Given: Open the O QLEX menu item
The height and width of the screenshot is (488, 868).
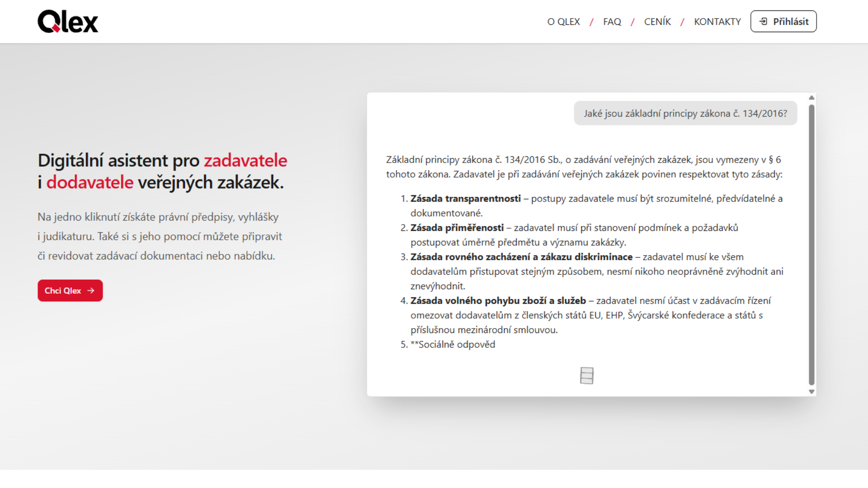Looking at the screenshot, I should coord(563,22).
